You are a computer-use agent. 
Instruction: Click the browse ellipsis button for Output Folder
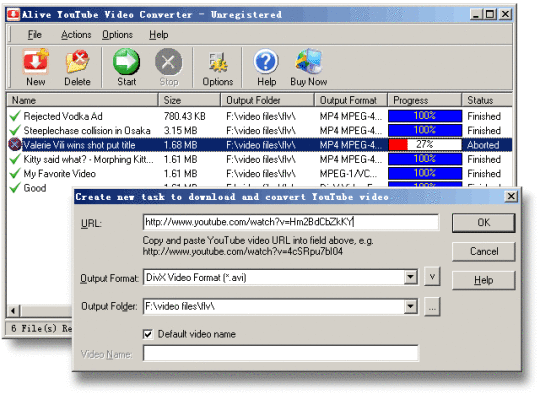[x=432, y=306]
